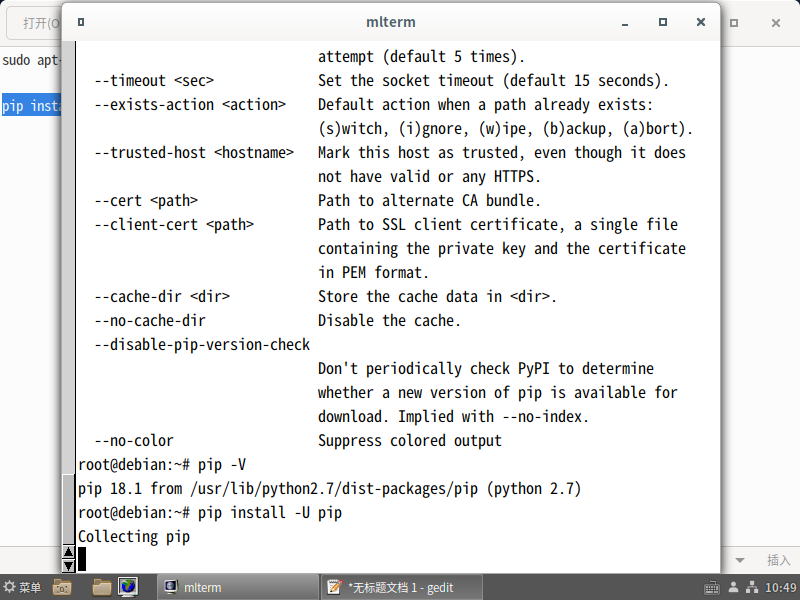Open the 菜单 start menu
Viewport: 800px width, 600px height.
(x=23, y=587)
